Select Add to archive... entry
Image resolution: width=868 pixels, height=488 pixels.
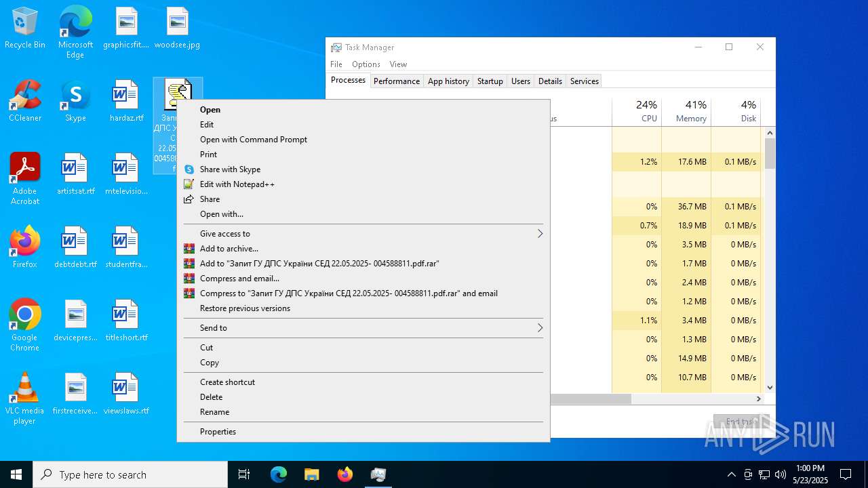363,249
